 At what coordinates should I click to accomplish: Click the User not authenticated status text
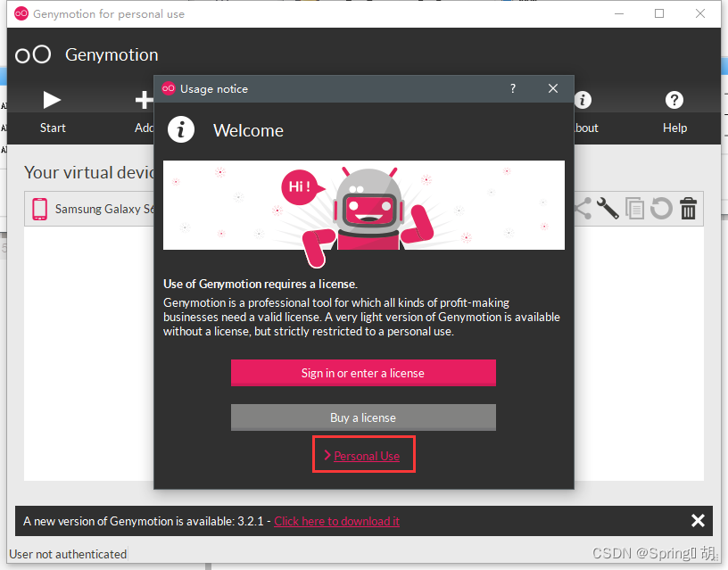(x=68, y=554)
